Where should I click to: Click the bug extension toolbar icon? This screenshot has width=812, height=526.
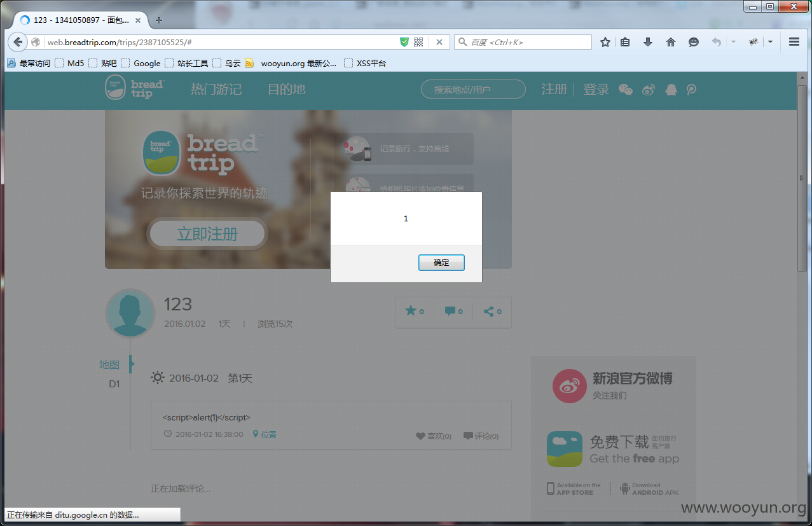(754, 42)
